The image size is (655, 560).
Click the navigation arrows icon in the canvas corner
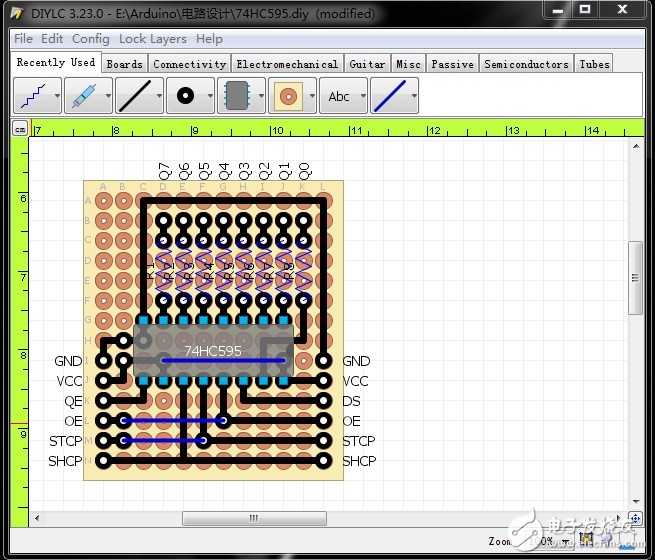point(635,519)
